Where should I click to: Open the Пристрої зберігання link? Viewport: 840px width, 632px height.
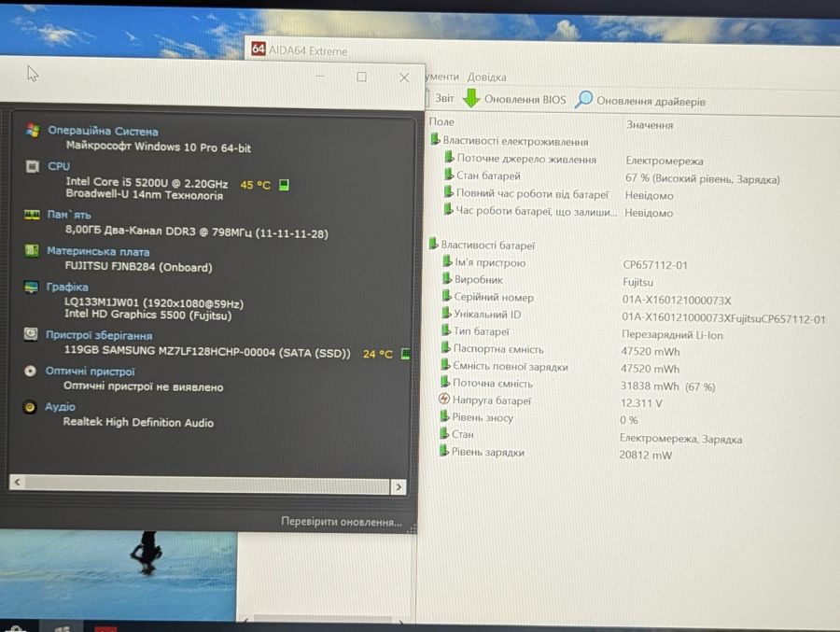tap(99, 335)
